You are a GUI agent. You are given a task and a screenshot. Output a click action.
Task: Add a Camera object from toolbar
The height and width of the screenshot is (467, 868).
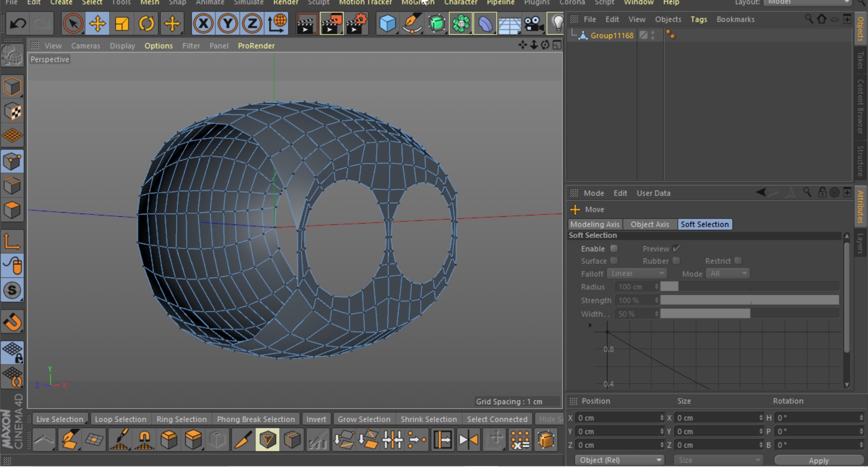pos(533,23)
